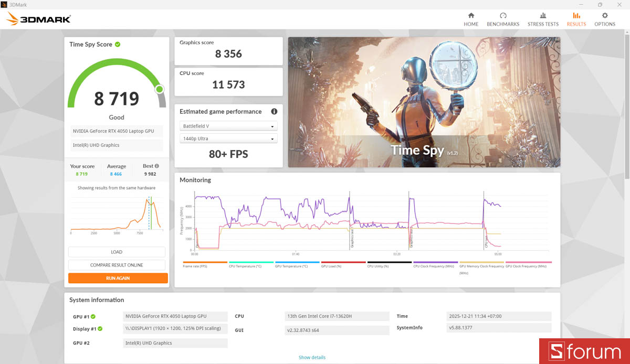This screenshot has height=364, width=630.
Task: Open the 1440p Ultra preset dropdown
Action: tap(228, 138)
